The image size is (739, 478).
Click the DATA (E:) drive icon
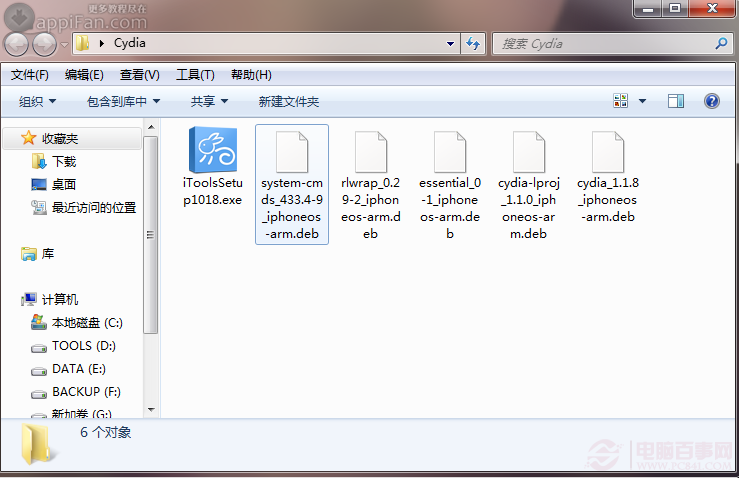(x=39, y=371)
